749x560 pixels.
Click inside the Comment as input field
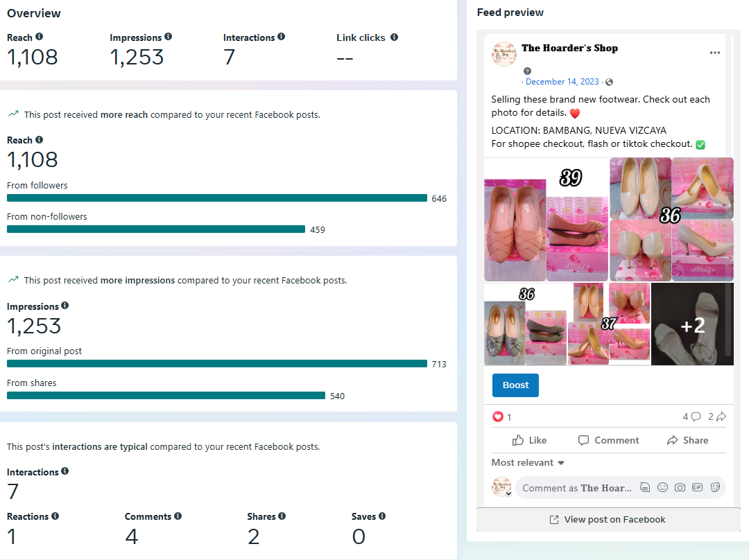click(x=576, y=488)
